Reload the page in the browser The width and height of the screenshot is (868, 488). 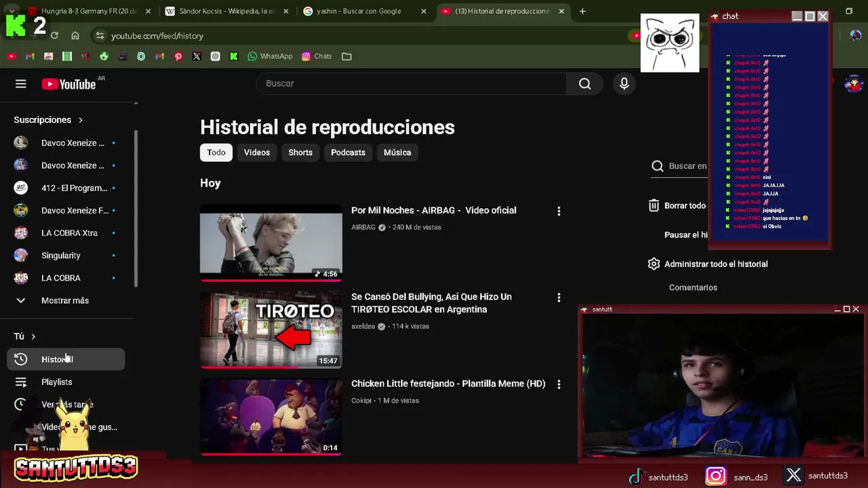54,36
